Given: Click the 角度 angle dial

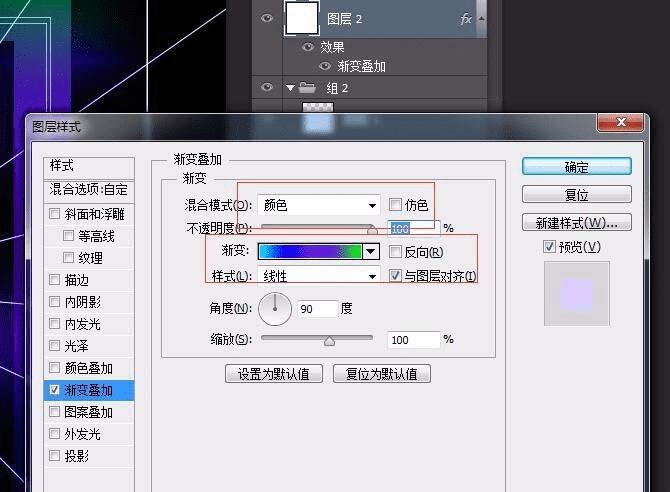Looking at the screenshot, I should (275, 309).
